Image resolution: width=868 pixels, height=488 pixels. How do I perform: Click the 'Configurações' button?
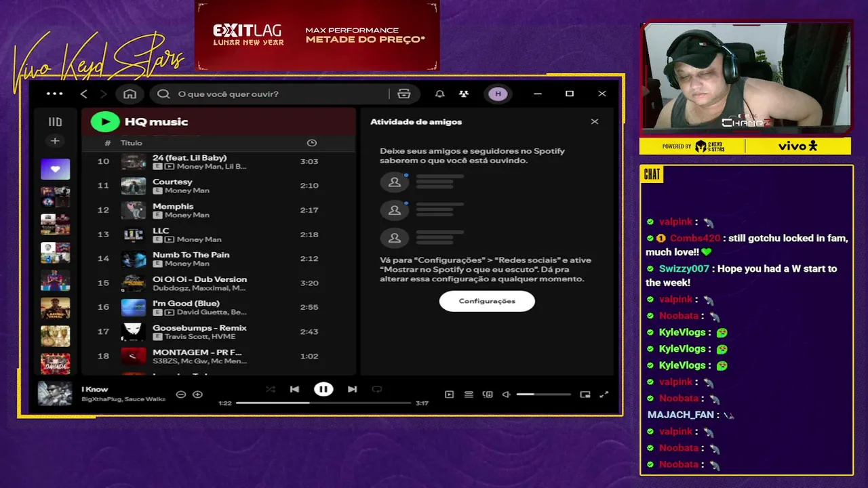point(487,301)
